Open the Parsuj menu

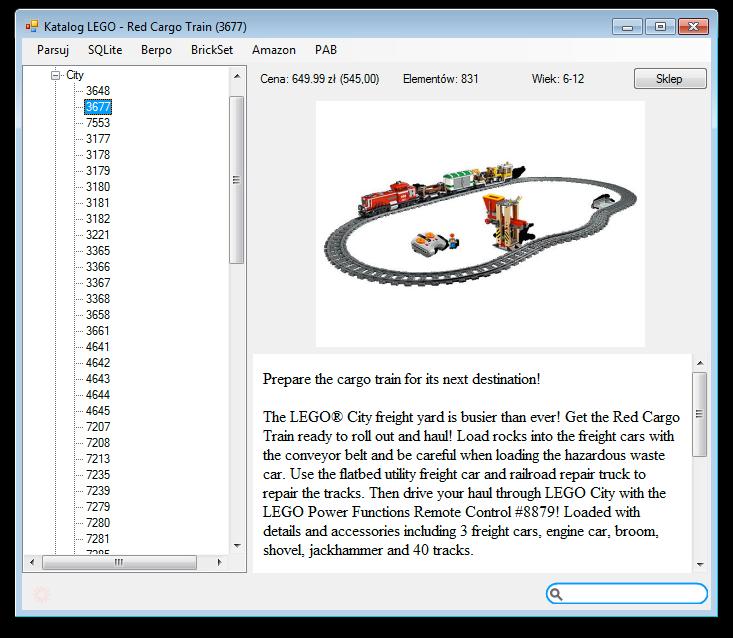click(x=53, y=50)
